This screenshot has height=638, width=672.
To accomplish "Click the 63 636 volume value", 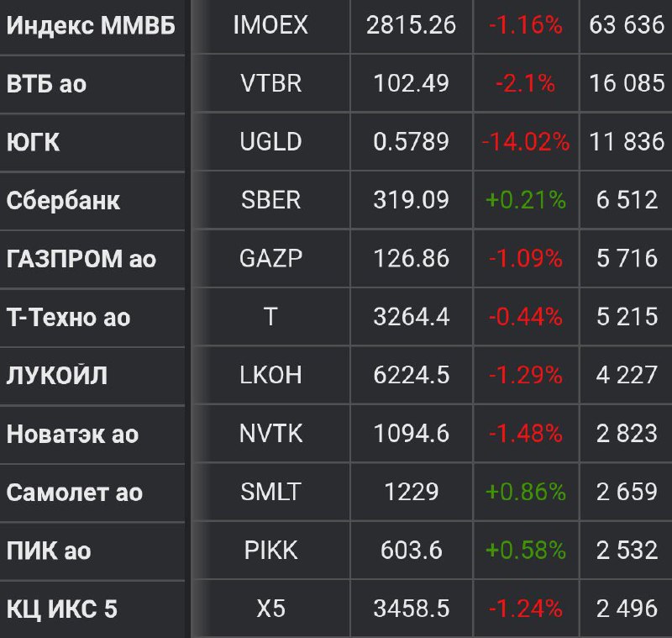I will pos(627,25).
